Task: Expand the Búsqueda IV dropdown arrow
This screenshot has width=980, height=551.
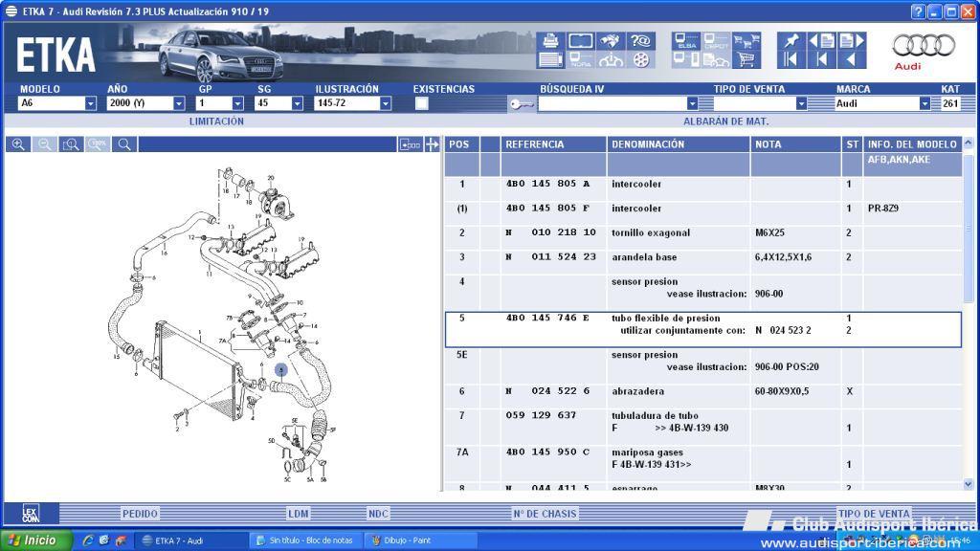Action: (x=692, y=103)
